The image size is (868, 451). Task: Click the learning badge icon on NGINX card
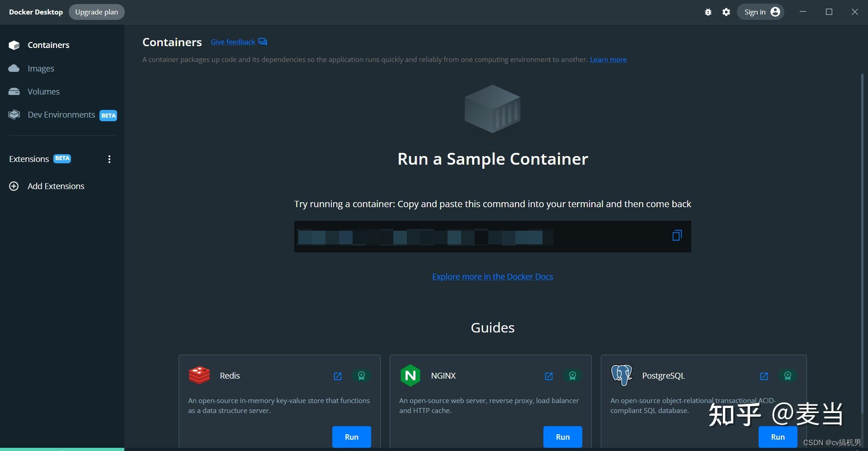point(572,376)
